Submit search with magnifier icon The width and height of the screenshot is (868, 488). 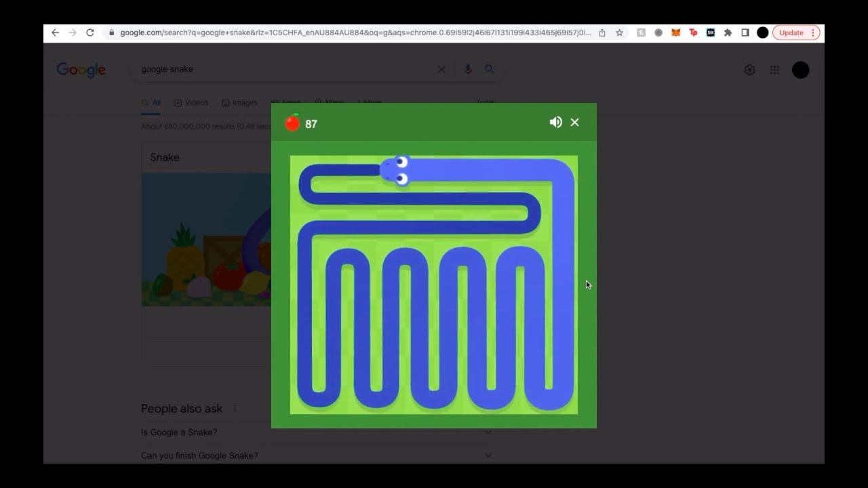click(490, 69)
